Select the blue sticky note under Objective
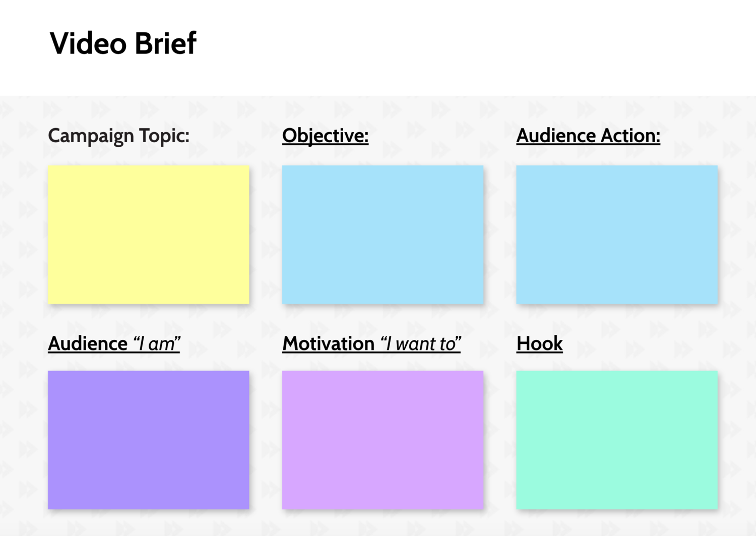Image resolution: width=756 pixels, height=536 pixels. [x=383, y=234]
